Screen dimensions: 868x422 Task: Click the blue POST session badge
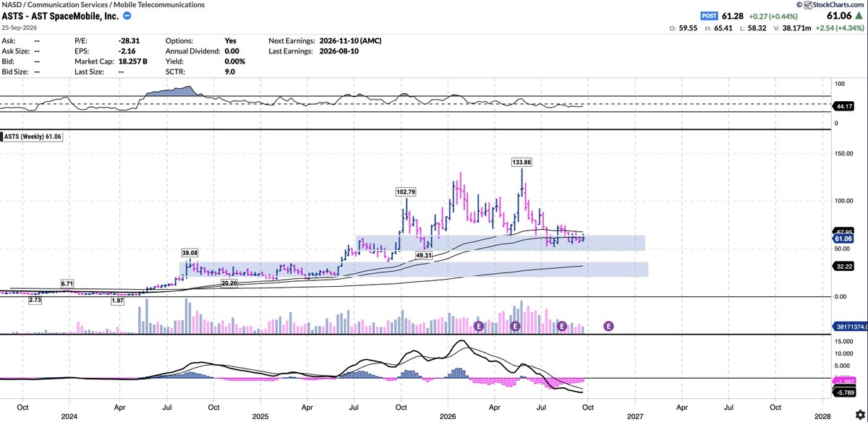point(710,16)
